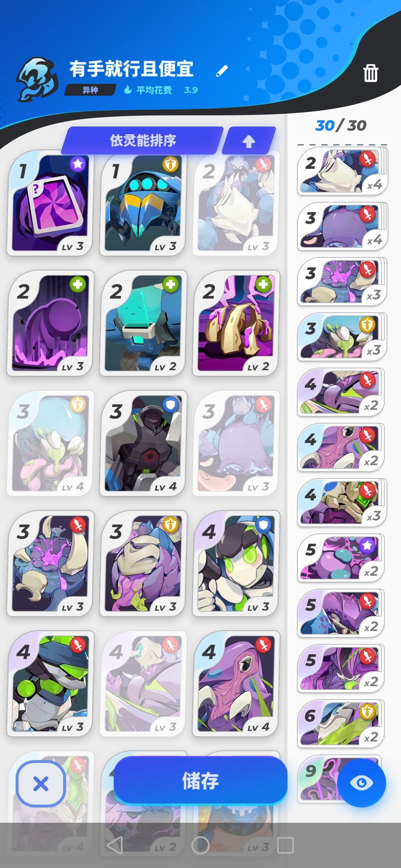Click the 储存 save button
Viewport: 401px width, 868px height.
coord(200,780)
